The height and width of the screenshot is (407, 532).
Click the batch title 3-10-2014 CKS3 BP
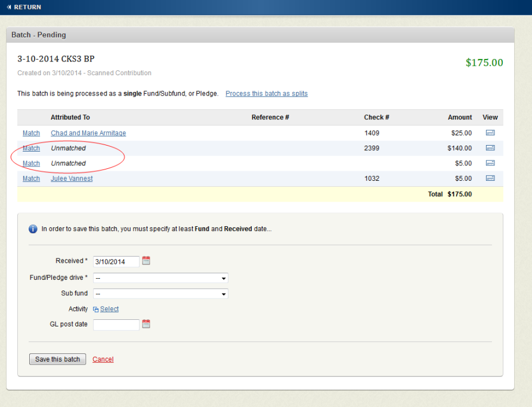point(56,58)
